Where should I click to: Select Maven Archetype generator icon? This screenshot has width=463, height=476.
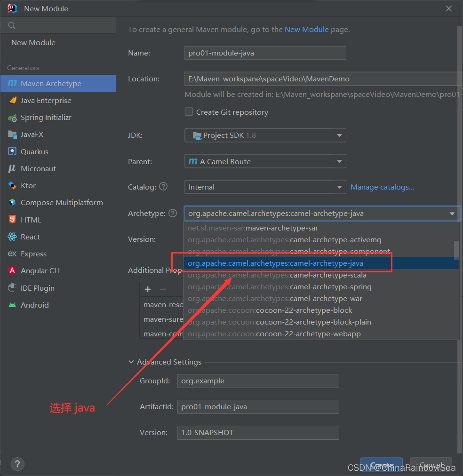point(12,83)
